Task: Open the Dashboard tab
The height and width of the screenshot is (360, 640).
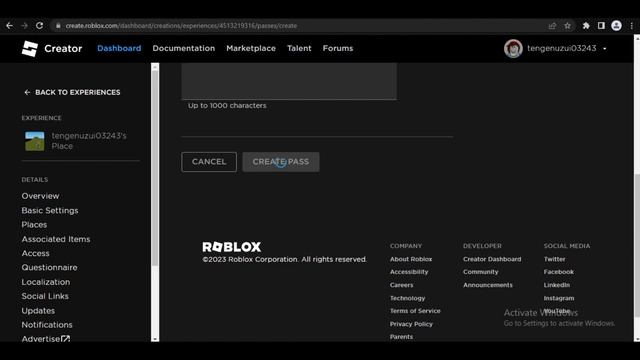Action: [x=119, y=48]
